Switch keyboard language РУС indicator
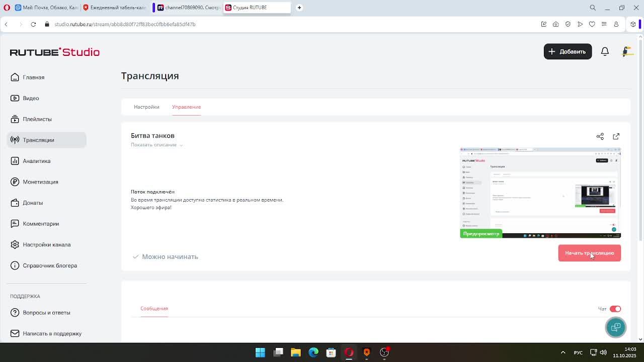The width and height of the screenshot is (644, 362). (578, 352)
